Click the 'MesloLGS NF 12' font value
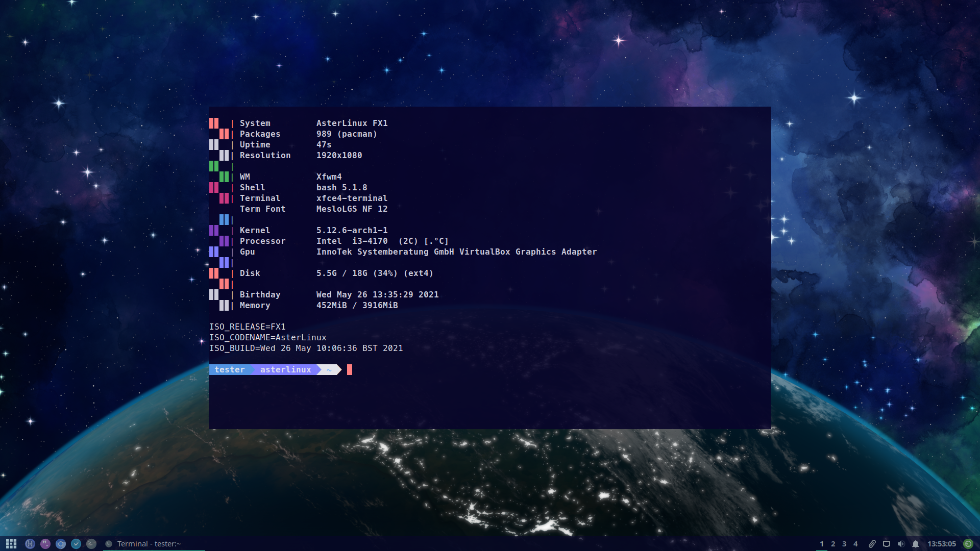 pyautogui.click(x=352, y=209)
